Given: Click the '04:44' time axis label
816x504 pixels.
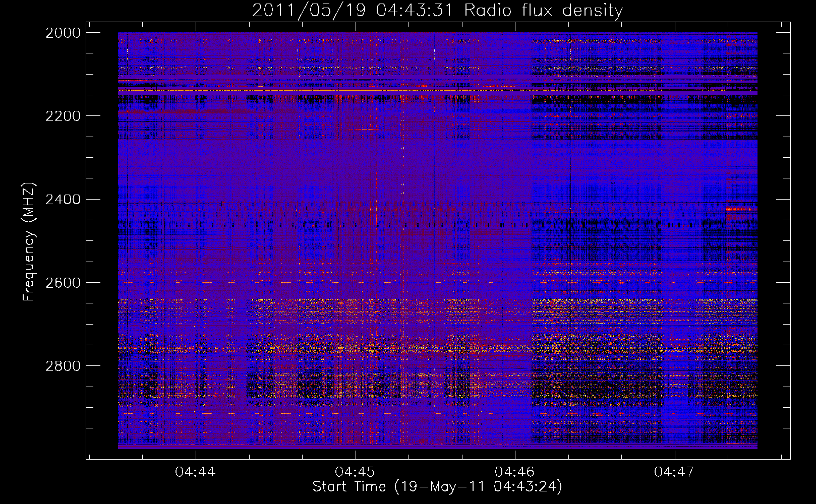Looking at the screenshot, I should pyautogui.click(x=195, y=472).
